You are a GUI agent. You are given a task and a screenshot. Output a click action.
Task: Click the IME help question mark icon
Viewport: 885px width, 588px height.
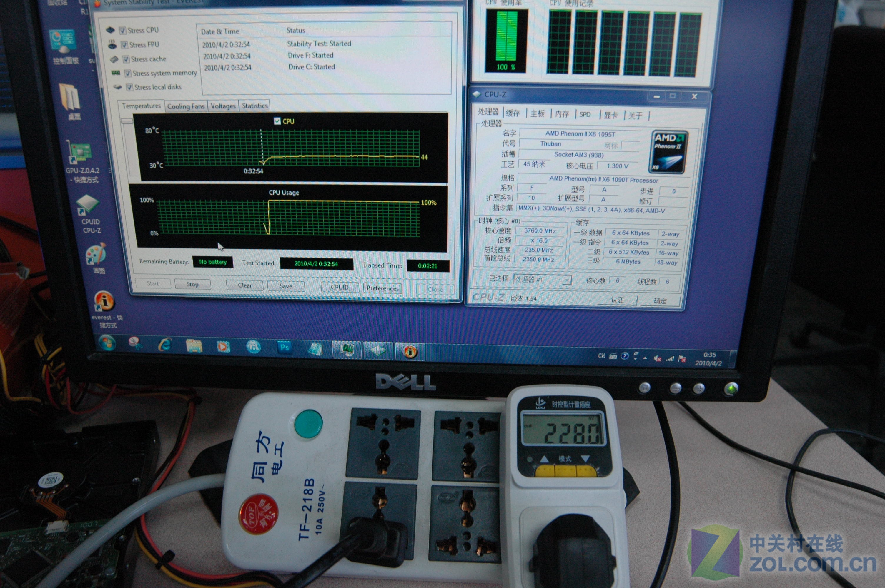(x=624, y=356)
